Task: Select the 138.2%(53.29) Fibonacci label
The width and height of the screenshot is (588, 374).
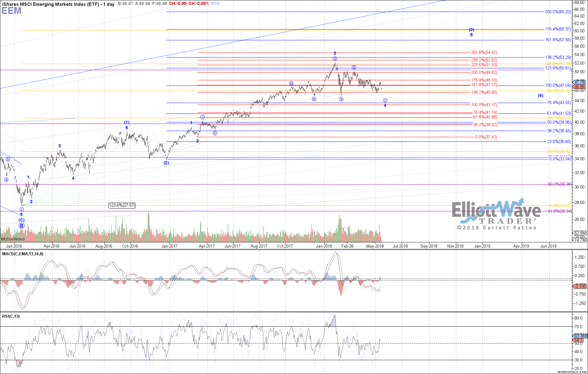Action: (558, 58)
